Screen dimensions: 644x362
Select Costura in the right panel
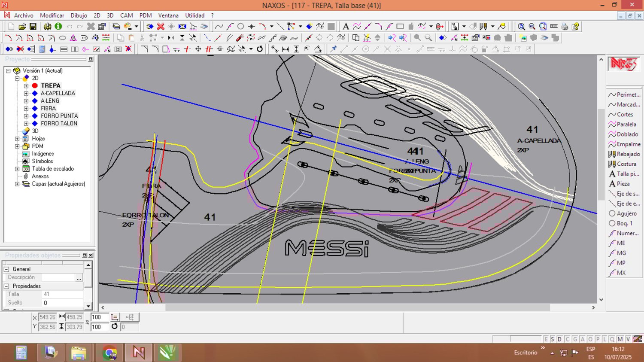coord(626,164)
